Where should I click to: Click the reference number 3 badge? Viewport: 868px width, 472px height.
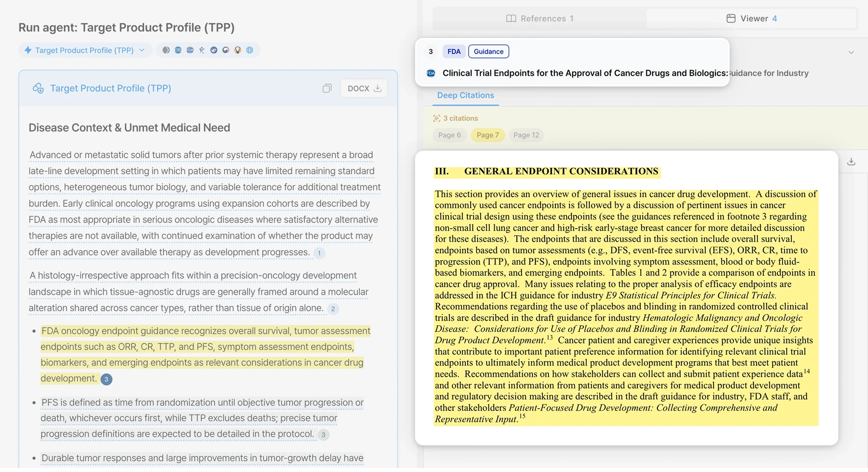click(x=431, y=51)
